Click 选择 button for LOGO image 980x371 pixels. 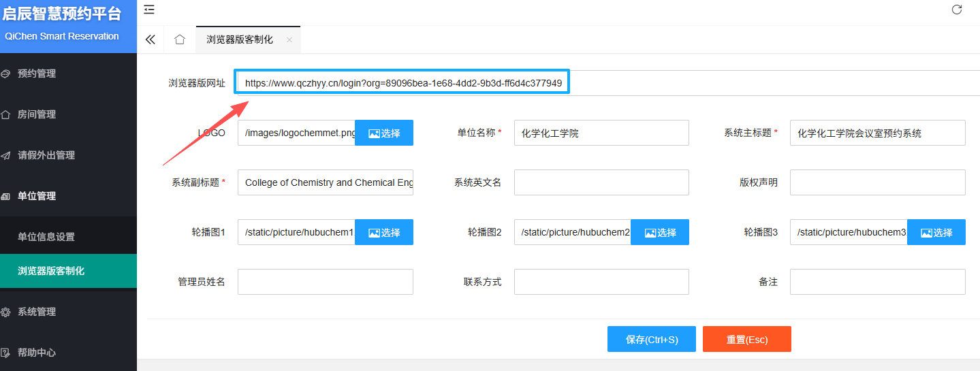[x=384, y=133]
